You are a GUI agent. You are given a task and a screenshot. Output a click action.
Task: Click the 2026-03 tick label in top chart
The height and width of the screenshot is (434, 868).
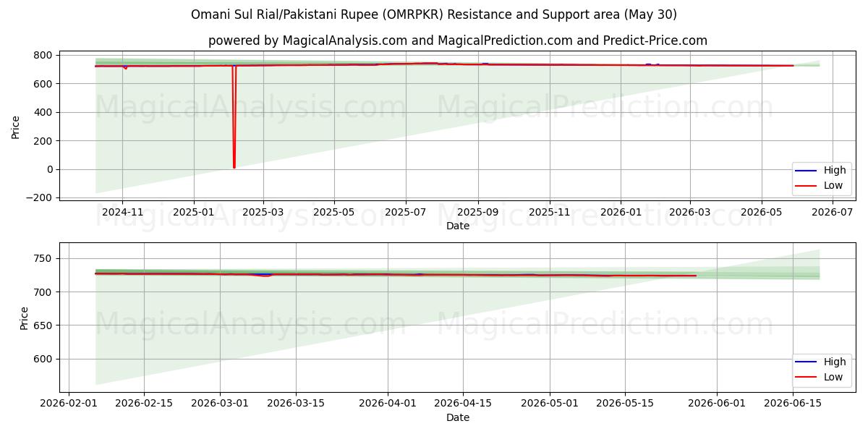[689, 212]
